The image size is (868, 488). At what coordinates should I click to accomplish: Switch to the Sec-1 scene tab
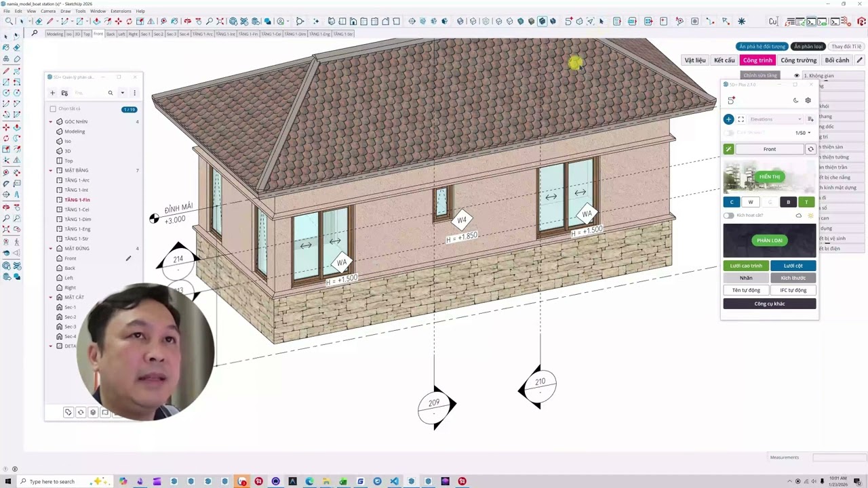click(145, 34)
